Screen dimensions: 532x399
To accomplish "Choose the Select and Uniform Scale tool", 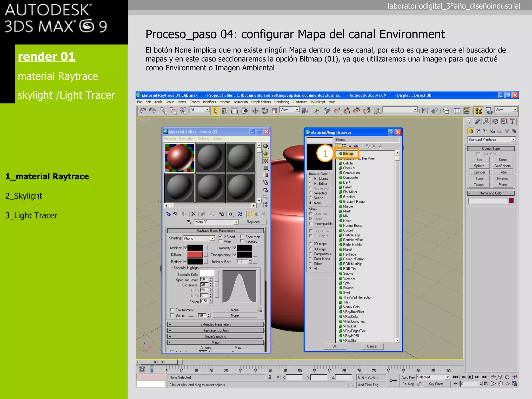I will tap(275, 111).
